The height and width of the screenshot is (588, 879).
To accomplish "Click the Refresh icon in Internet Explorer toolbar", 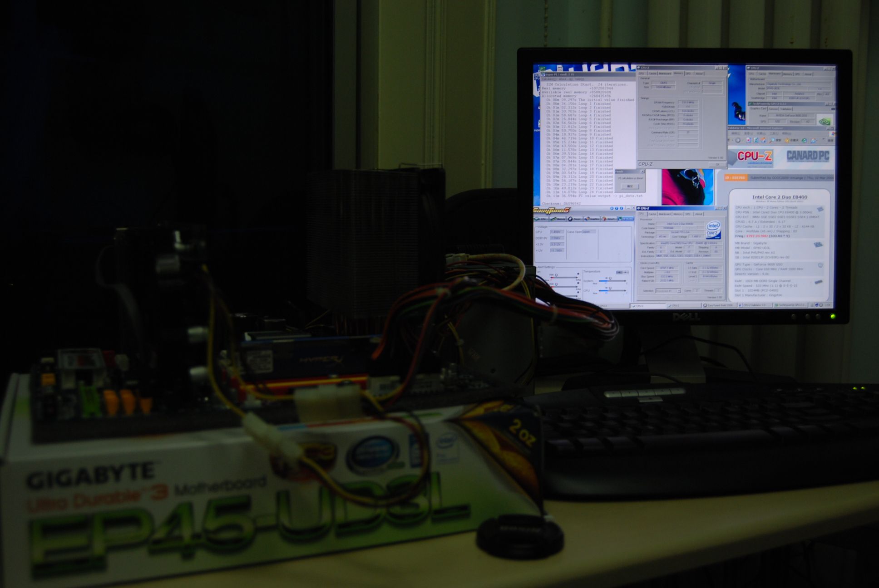I will (756, 140).
